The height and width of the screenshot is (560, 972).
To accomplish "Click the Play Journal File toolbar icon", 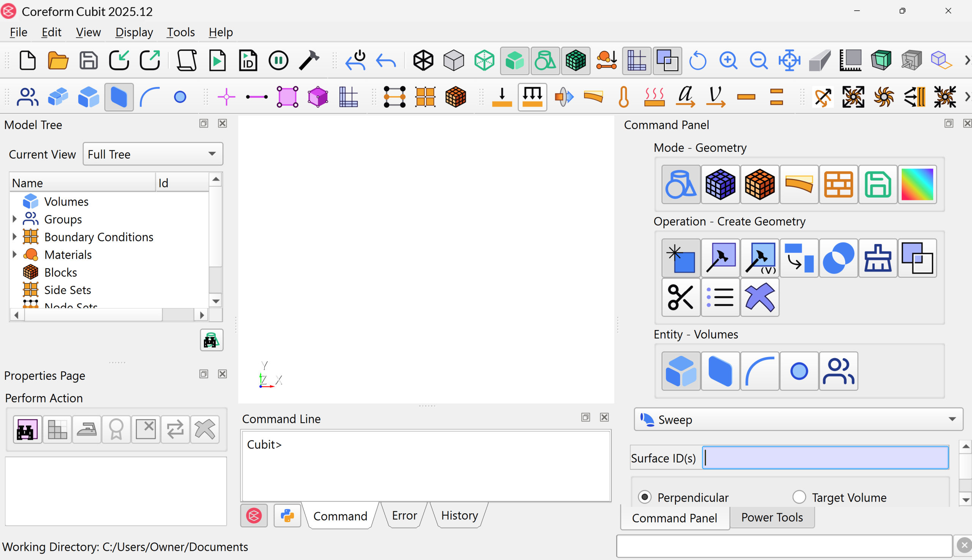I will [217, 60].
